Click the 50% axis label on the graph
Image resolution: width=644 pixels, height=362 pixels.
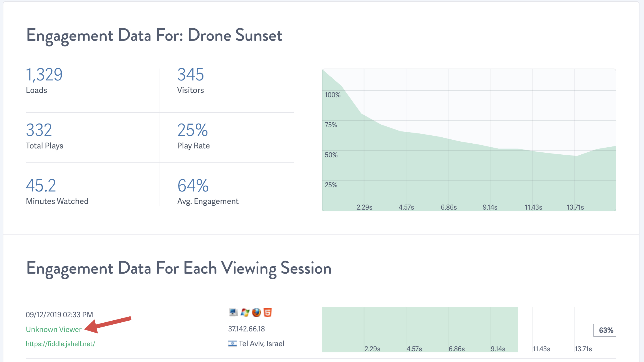(331, 155)
